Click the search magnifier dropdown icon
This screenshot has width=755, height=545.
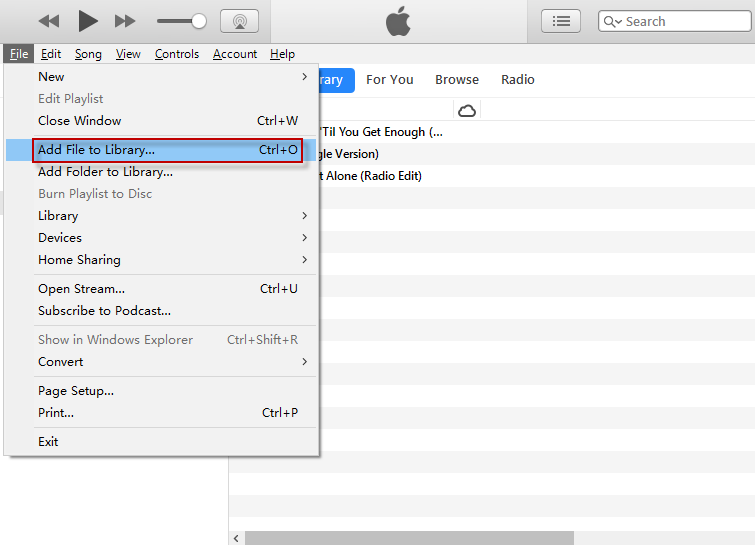point(613,22)
